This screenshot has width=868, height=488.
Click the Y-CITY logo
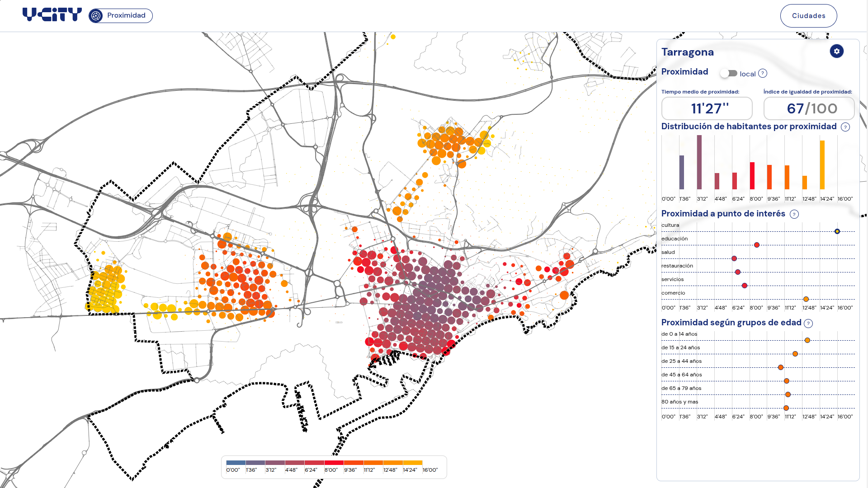(52, 15)
